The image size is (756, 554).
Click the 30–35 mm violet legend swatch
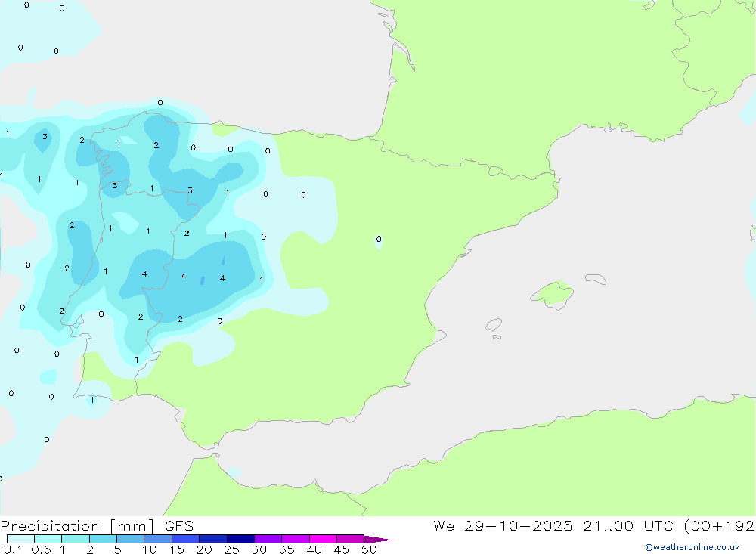pos(268,539)
